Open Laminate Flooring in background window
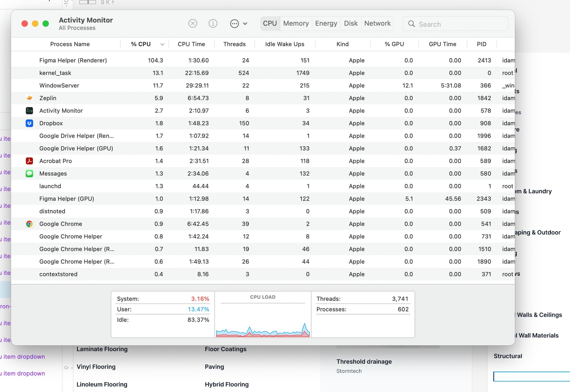Screen dimensions: 570x392 click(102, 349)
